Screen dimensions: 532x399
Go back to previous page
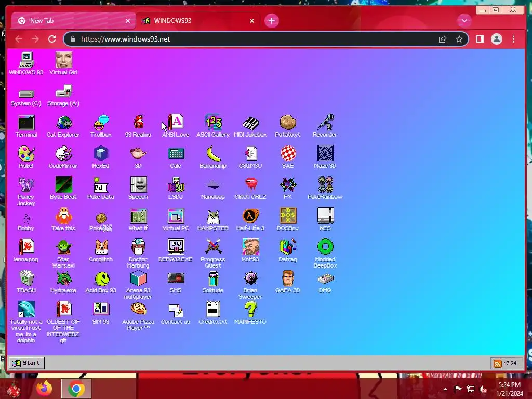[19, 39]
